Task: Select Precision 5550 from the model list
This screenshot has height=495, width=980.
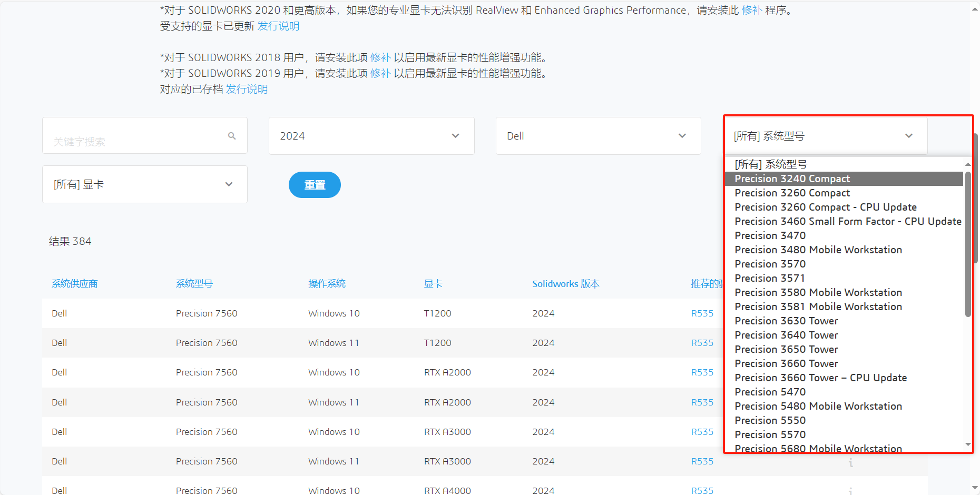Action: [x=770, y=420]
